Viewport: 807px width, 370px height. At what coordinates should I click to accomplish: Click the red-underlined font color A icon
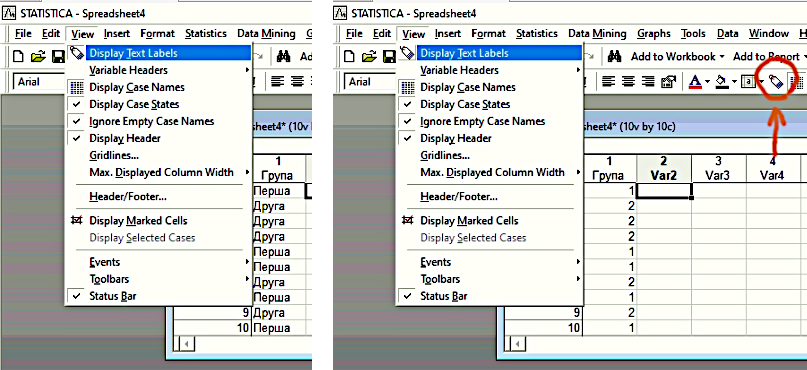click(695, 81)
